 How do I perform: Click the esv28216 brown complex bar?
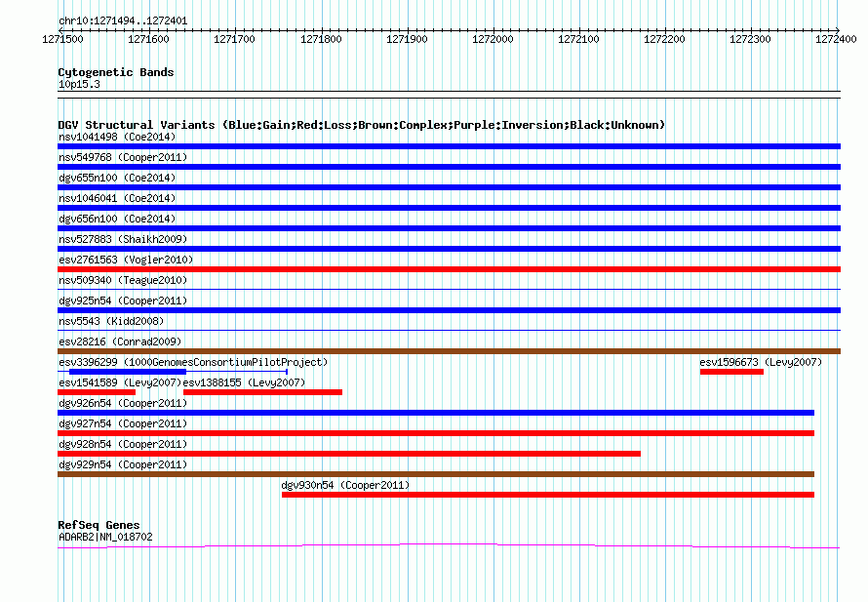[449, 351]
